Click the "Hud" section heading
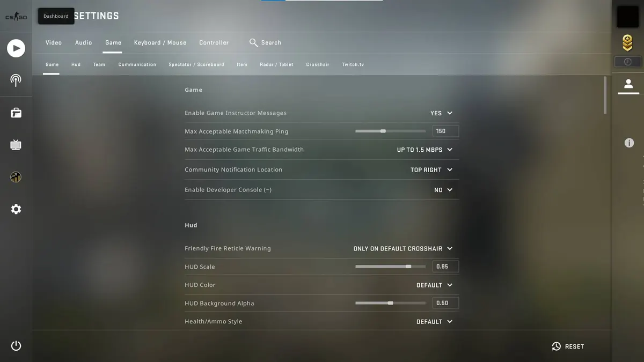The image size is (644, 362). click(x=191, y=225)
